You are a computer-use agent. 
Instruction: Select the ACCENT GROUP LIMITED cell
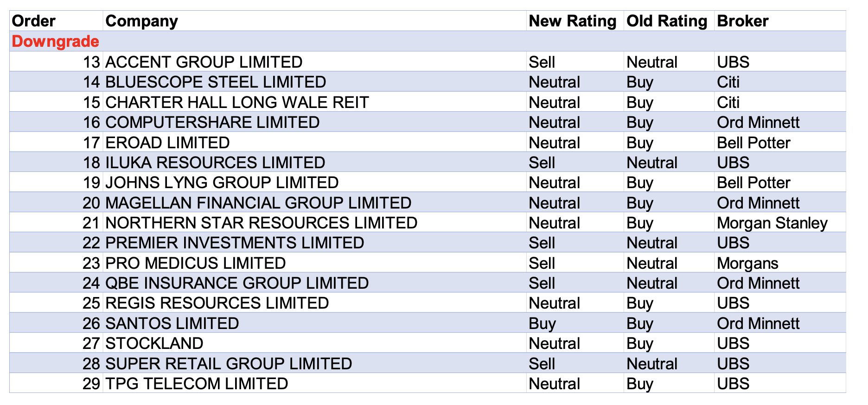click(204, 62)
